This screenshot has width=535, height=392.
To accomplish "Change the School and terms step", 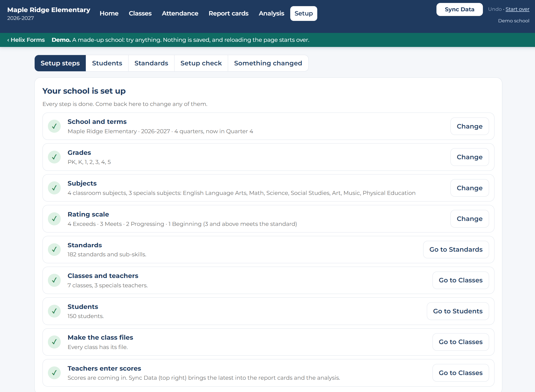I will click(x=469, y=126).
